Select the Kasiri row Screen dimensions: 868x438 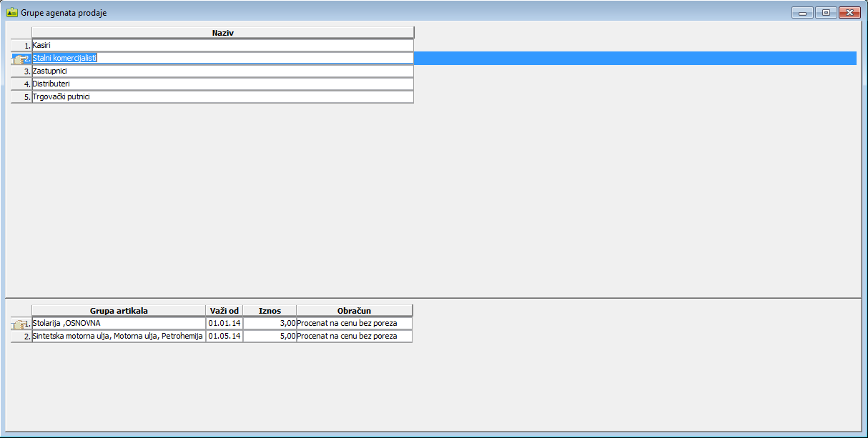[222, 46]
